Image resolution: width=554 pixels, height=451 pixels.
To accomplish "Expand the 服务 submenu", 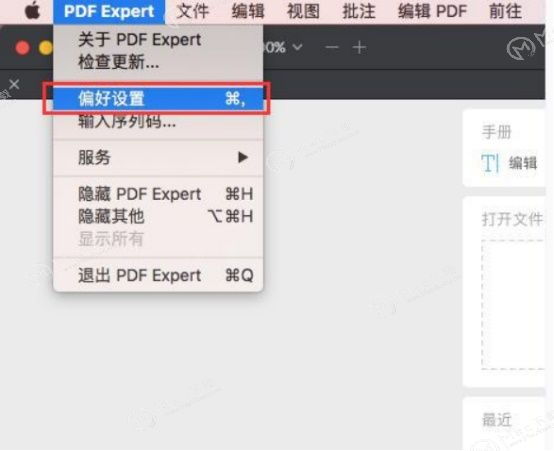I will tap(158, 158).
